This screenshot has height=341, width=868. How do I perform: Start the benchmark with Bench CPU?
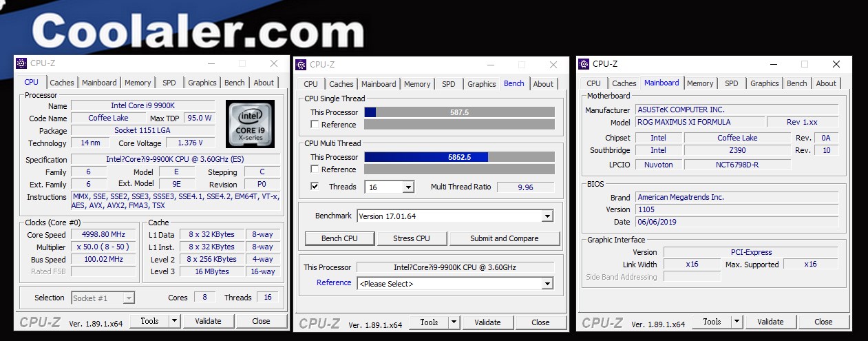click(340, 238)
